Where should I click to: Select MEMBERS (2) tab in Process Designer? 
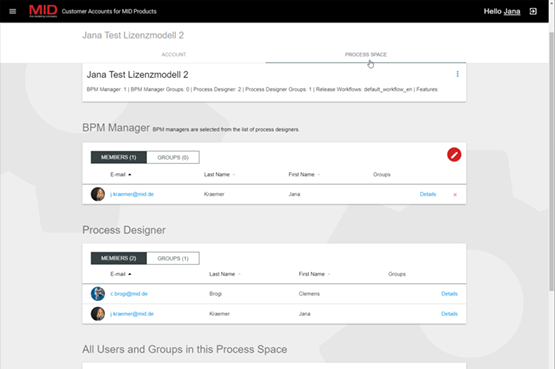coord(119,258)
